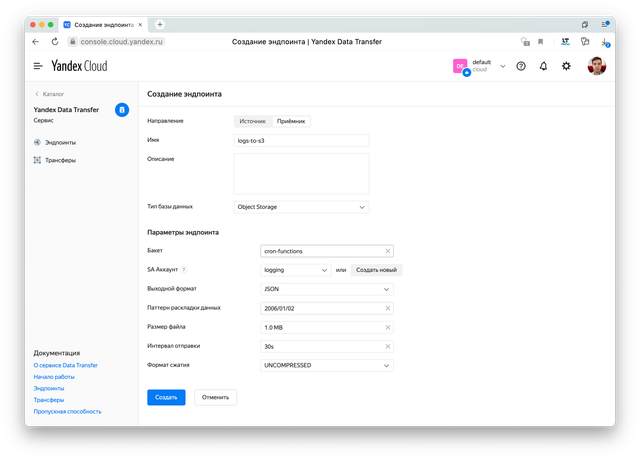Open Трансферы in the sidebar
Viewport: 640px width, 459px height.
(60, 160)
